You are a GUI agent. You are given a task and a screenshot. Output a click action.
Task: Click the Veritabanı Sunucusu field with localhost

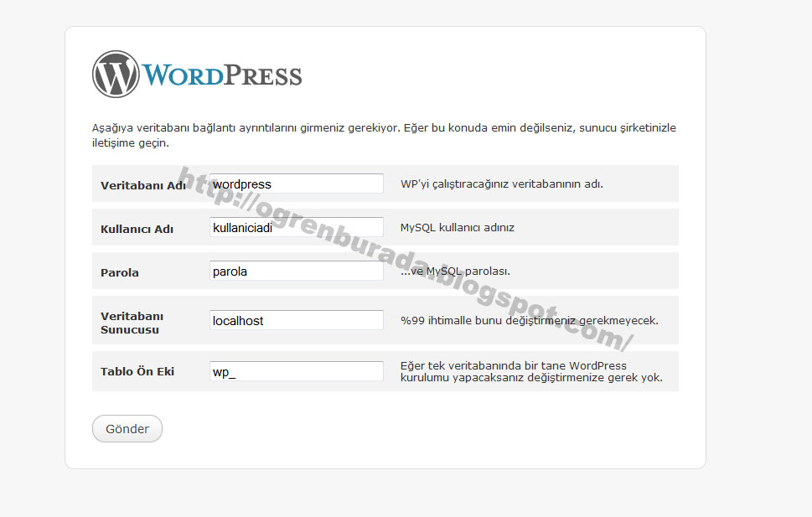click(x=296, y=320)
